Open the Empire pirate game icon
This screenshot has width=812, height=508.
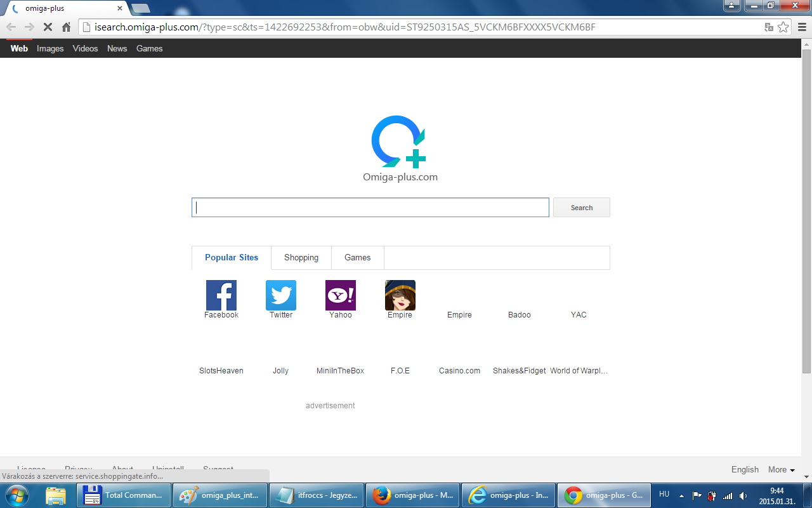point(400,295)
